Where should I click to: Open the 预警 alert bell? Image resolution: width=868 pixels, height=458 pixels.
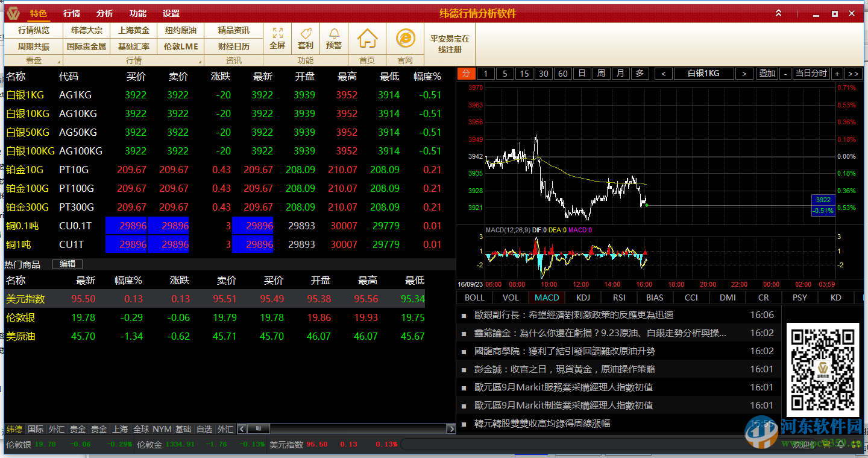[x=333, y=38]
